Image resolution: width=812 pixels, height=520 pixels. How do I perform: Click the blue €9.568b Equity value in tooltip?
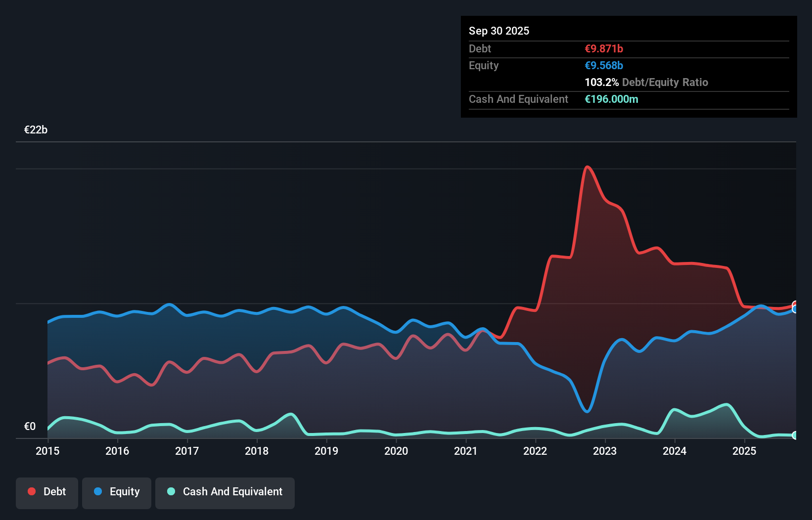[x=603, y=65]
